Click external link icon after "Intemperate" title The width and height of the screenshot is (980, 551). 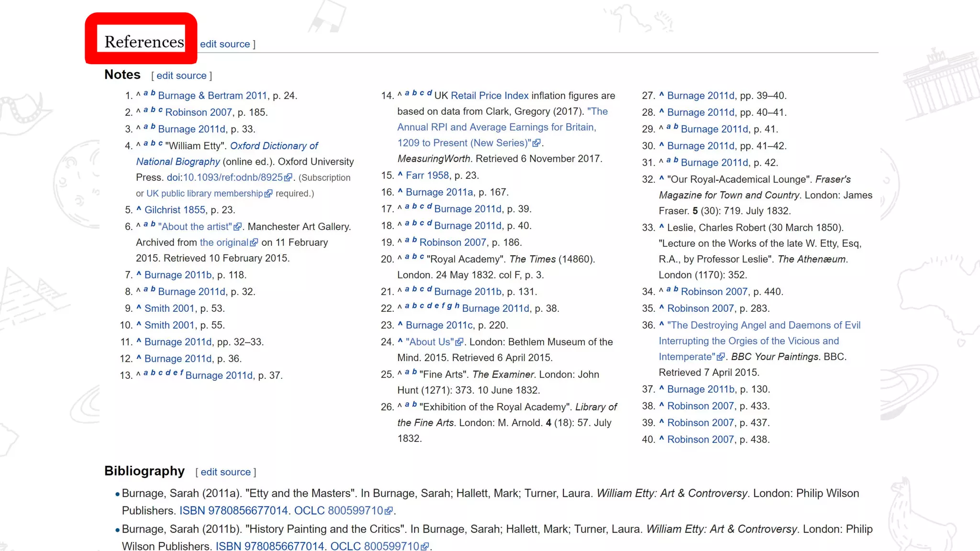click(721, 357)
